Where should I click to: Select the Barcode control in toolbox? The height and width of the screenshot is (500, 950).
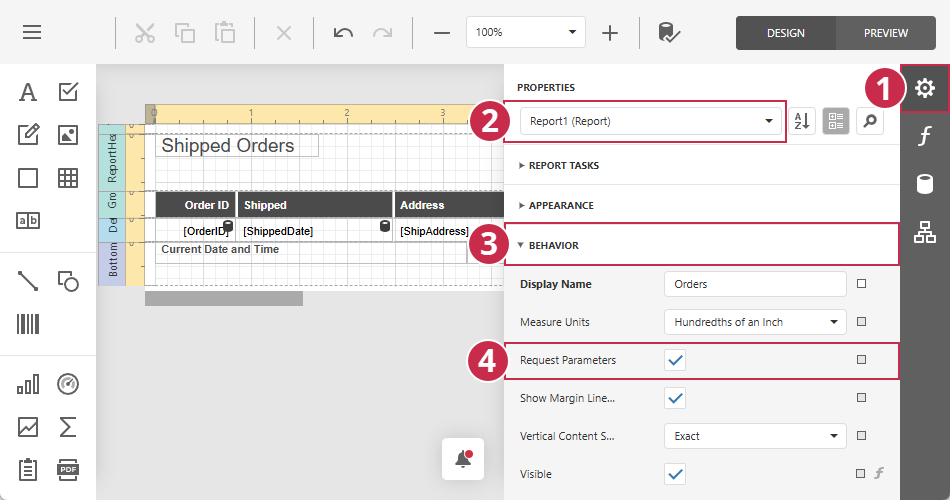coord(28,324)
